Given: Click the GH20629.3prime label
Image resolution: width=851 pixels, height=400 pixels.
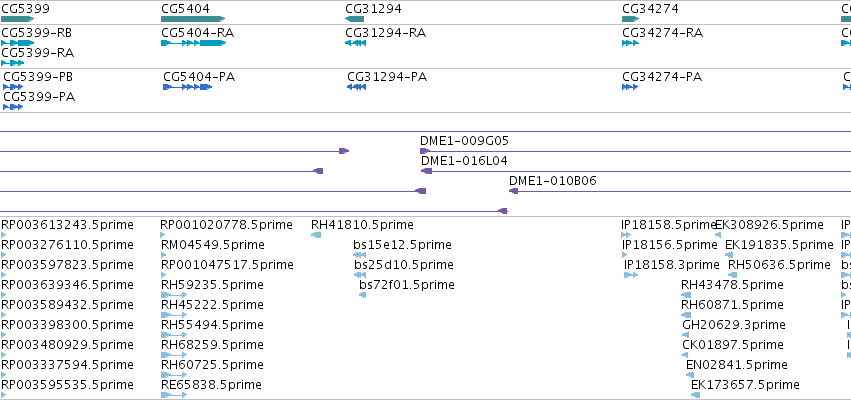Looking at the screenshot, I should (x=734, y=325).
